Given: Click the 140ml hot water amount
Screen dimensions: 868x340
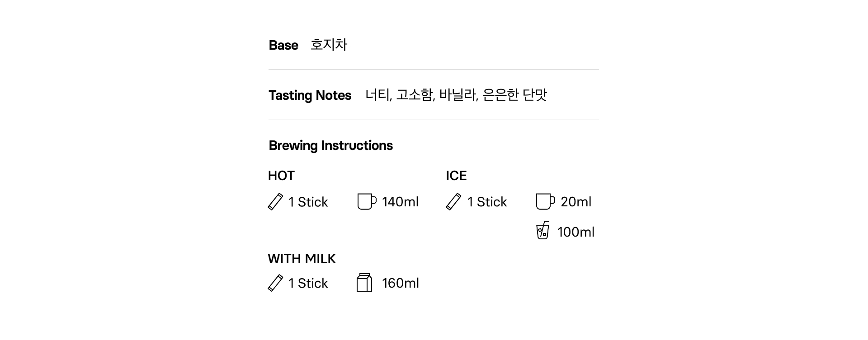Looking at the screenshot, I should [x=400, y=202].
